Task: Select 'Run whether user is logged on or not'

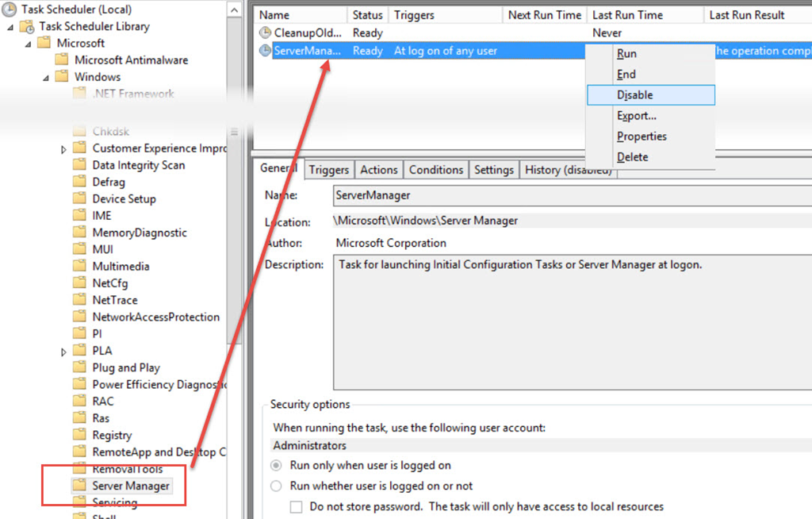Action: point(276,486)
